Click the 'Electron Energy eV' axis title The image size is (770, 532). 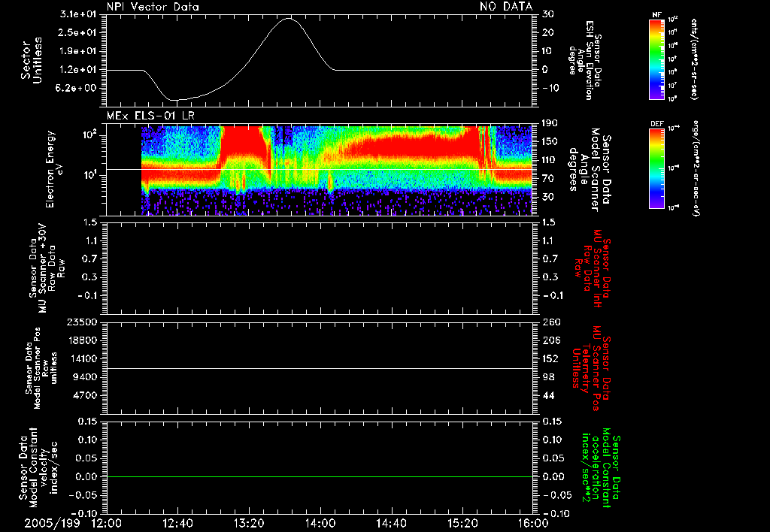click(54, 169)
